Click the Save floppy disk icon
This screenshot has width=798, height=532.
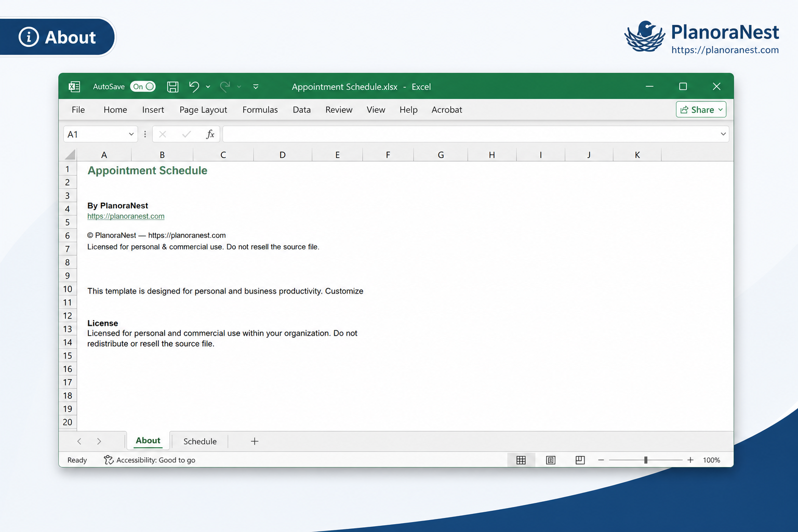(x=173, y=87)
